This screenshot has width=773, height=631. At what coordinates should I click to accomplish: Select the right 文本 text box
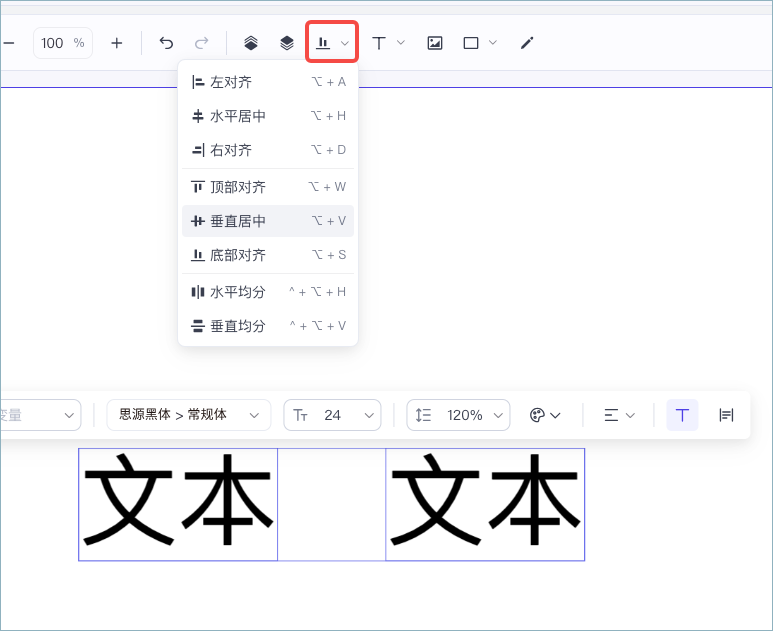(485, 504)
